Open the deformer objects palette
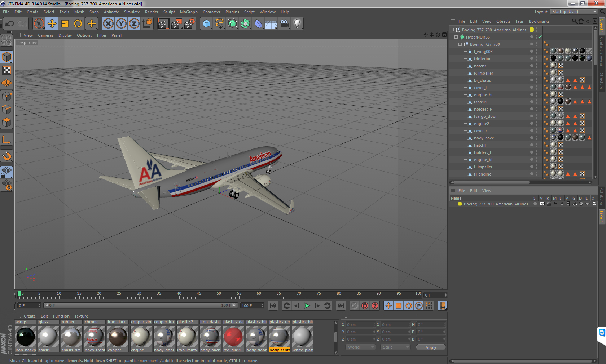 click(258, 24)
